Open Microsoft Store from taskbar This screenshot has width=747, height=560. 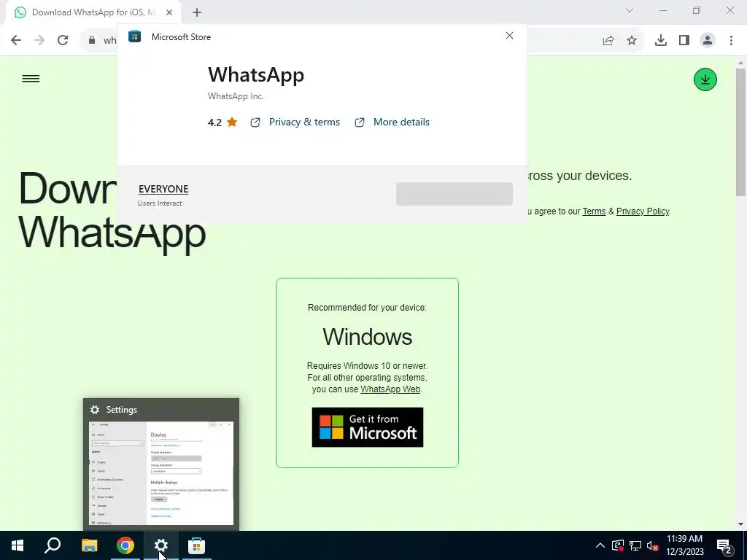pos(196,545)
